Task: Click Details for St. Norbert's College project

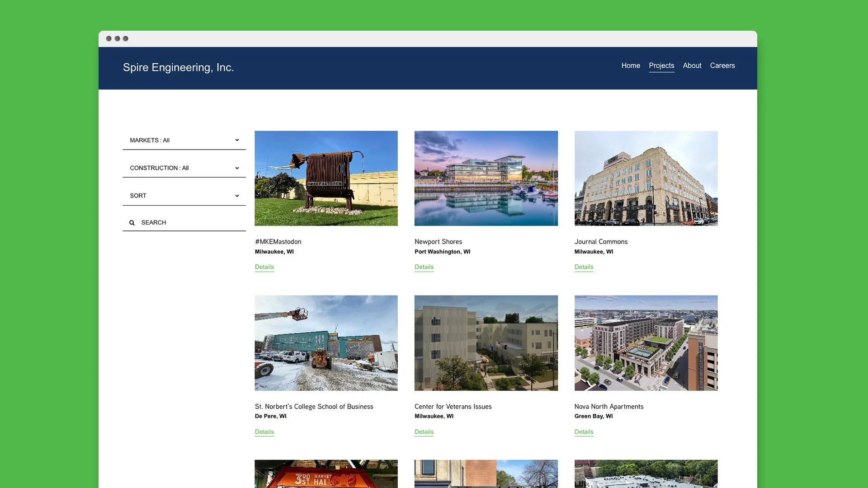Action: pos(264,432)
